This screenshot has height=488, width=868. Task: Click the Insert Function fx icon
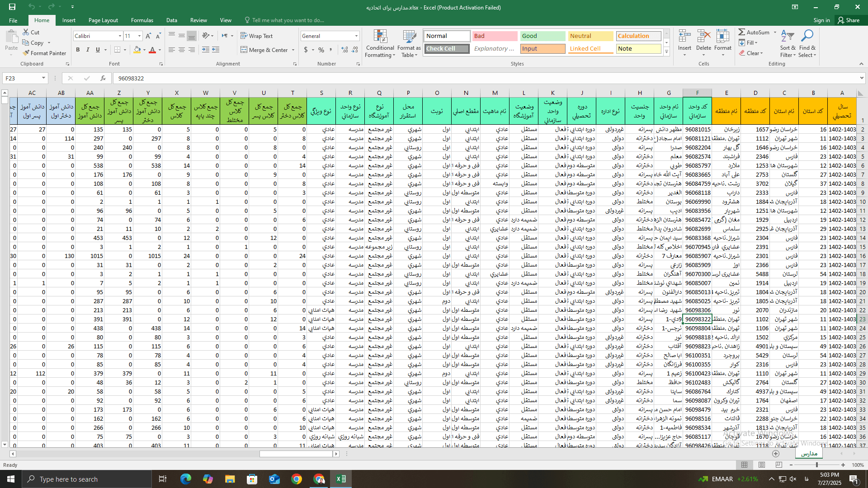point(103,78)
